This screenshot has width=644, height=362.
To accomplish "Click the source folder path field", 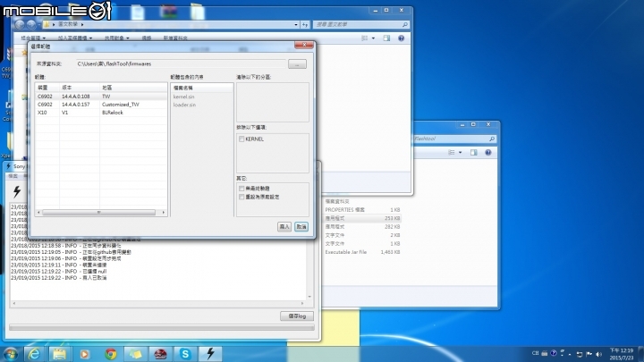I will click(x=181, y=64).
